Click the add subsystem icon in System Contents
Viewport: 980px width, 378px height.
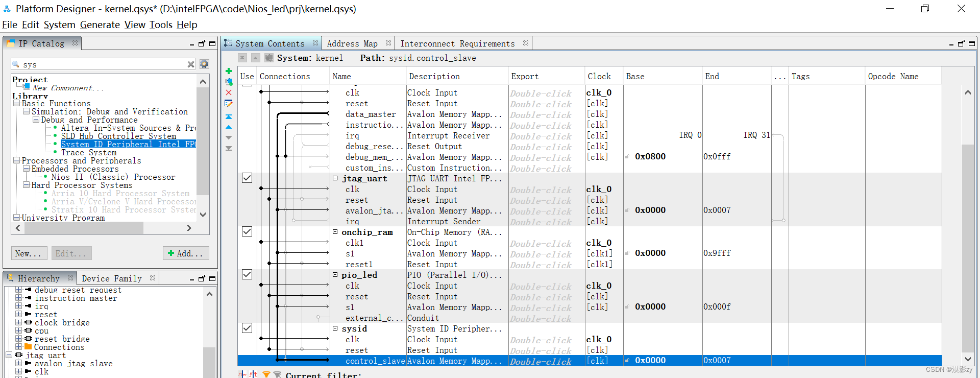coord(229,82)
